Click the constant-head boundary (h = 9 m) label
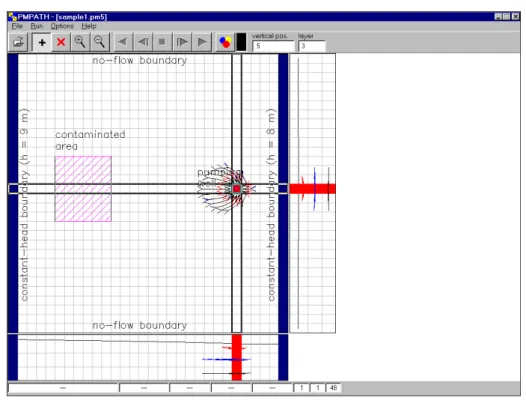This screenshot has height=400, width=526. 24,205
